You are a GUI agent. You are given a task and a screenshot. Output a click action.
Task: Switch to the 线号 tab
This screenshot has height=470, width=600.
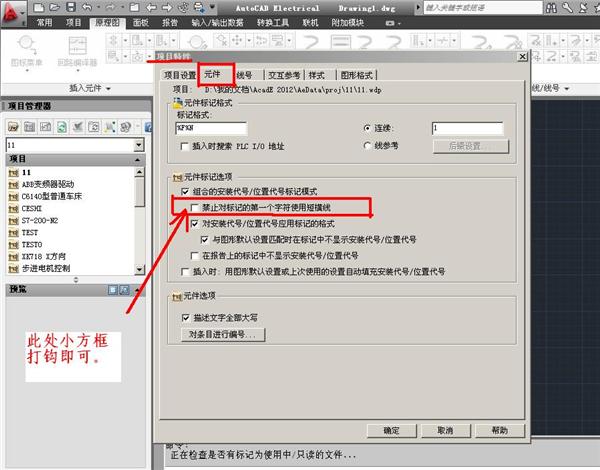(x=245, y=75)
